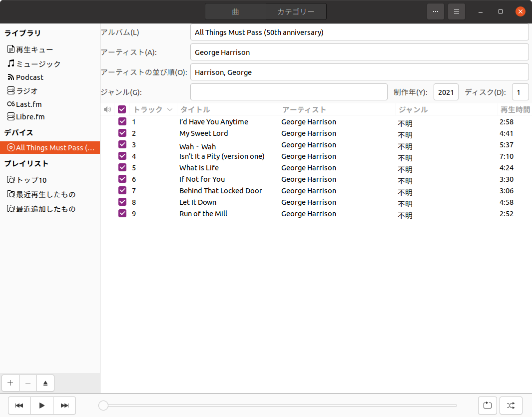The width and height of the screenshot is (532, 417).
Task: Select the title Behind That Locked Door
Action: 220,191
